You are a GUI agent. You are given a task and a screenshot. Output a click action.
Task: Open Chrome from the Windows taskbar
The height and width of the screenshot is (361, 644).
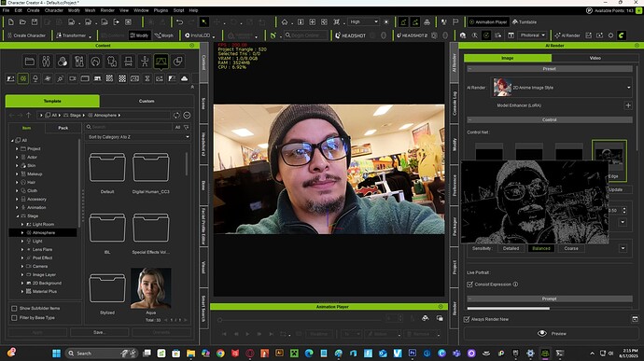coord(220,354)
